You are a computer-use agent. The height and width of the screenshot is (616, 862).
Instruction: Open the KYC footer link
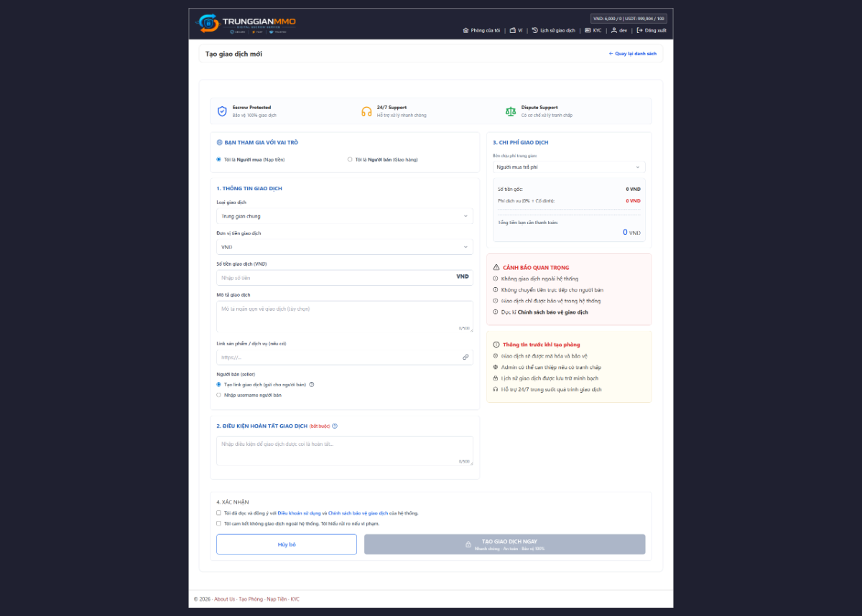click(x=295, y=599)
